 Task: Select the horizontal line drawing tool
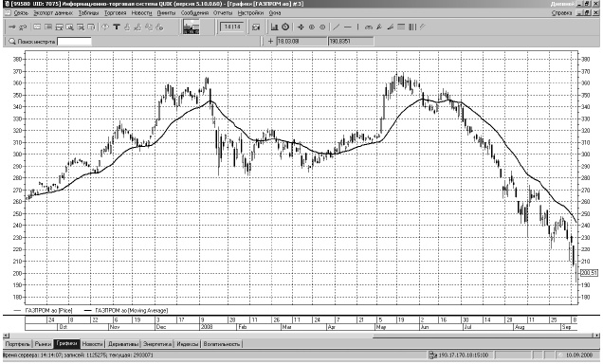348,27
